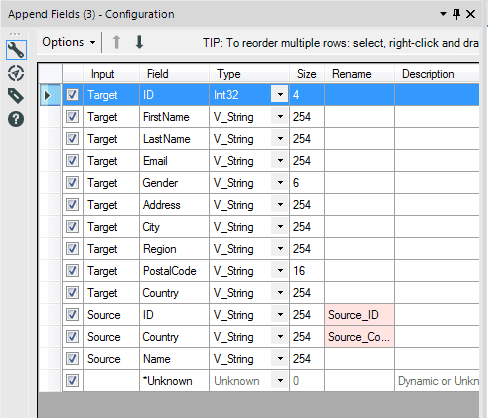Click the Size cell for PostalCode

pos(307,271)
